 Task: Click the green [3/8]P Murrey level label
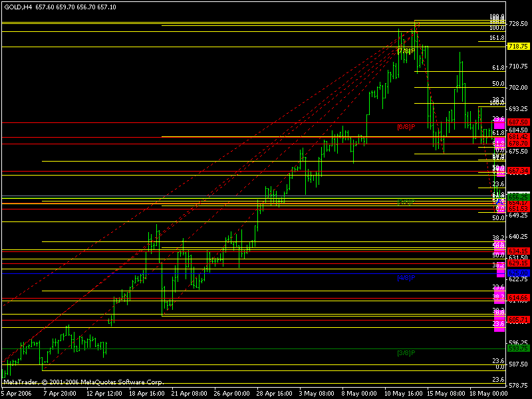[406, 353]
